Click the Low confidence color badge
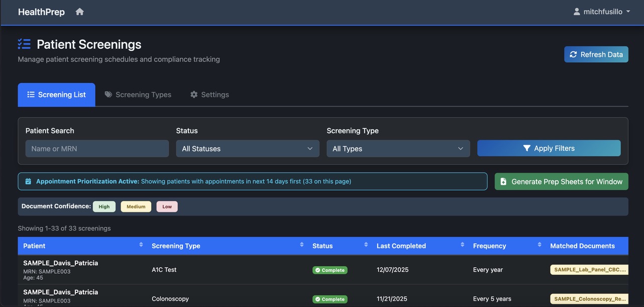This screenshot has height=307, width=644. click(x=167, y=207)
